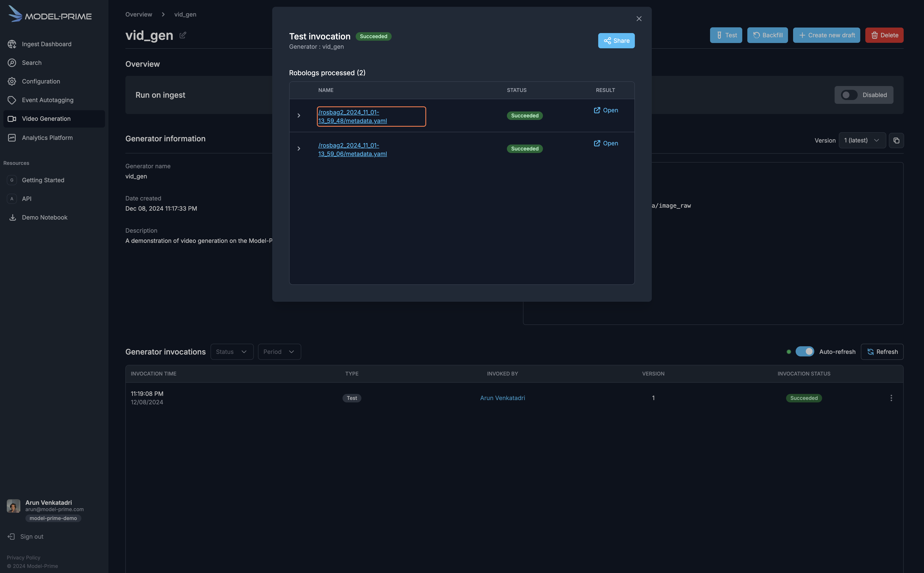Image resolution: width=924 pixels, height=573 pixels.
Task: Expand the 13_59_48 robolog row
Action: [x=298, y=115]
